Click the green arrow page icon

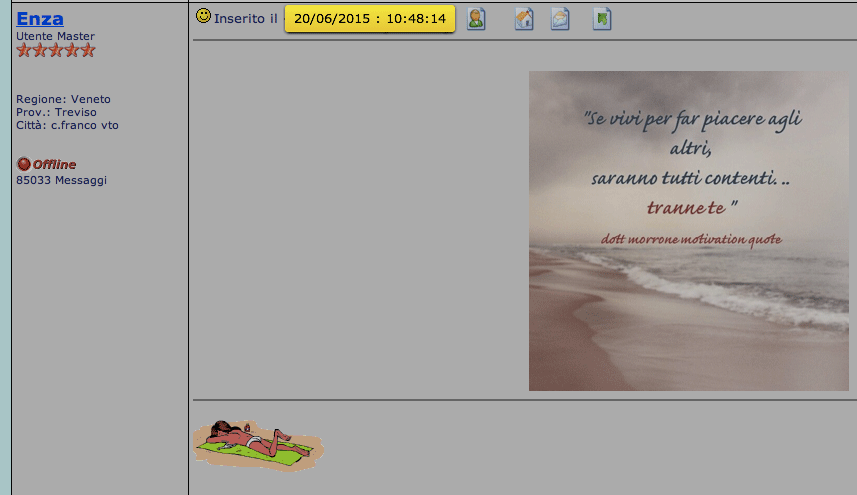click(602, 19)
